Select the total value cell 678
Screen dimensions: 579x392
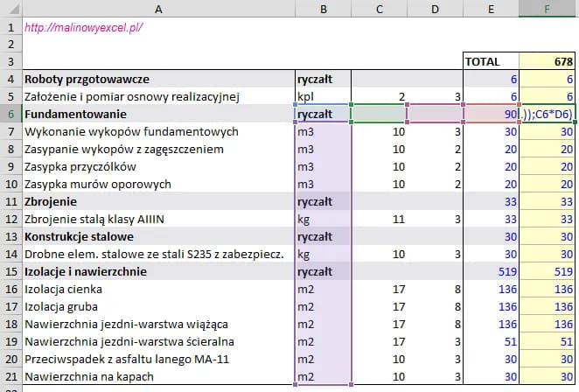548,62
